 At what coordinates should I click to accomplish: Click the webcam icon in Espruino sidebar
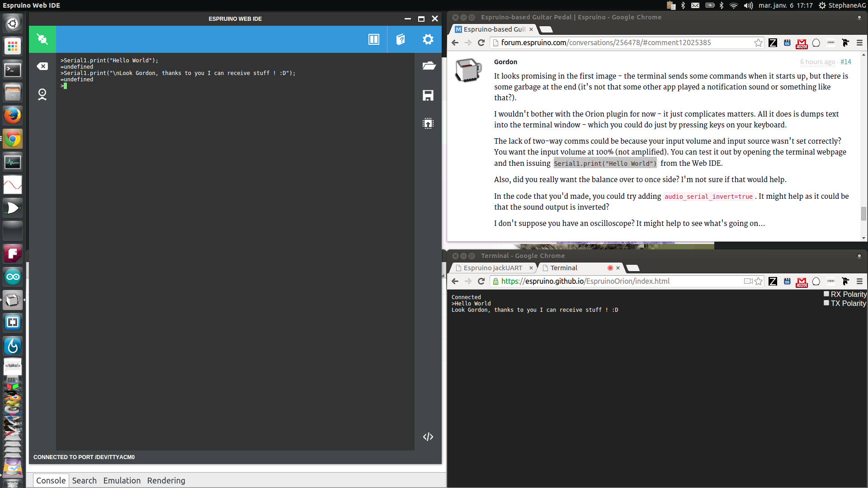[x=42, y=94]
